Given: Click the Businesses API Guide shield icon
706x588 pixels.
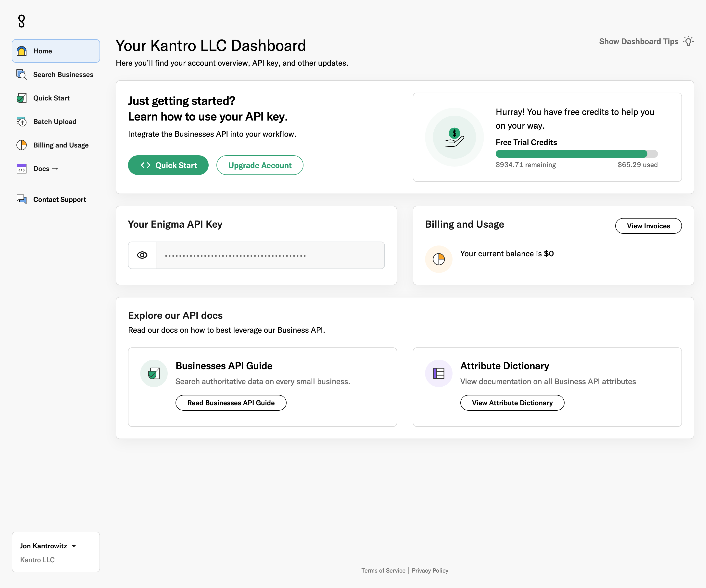Looking at the screenshot, I should pos(154,373).
